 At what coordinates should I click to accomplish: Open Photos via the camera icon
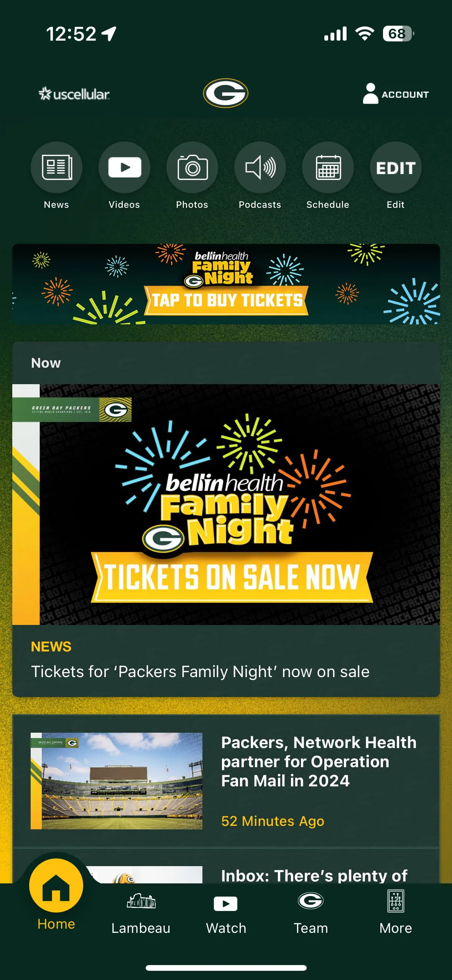click(192, 168)
